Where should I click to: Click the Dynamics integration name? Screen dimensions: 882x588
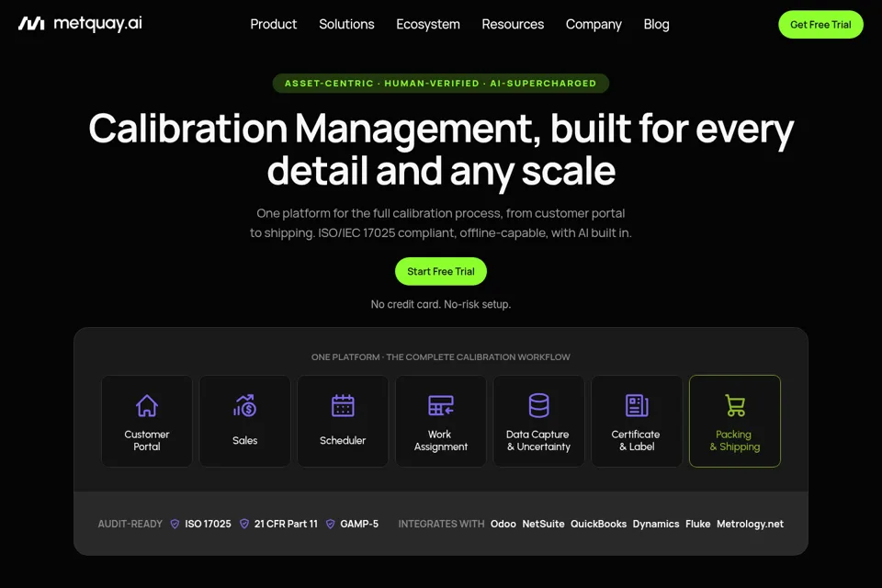tap(656, 524)
